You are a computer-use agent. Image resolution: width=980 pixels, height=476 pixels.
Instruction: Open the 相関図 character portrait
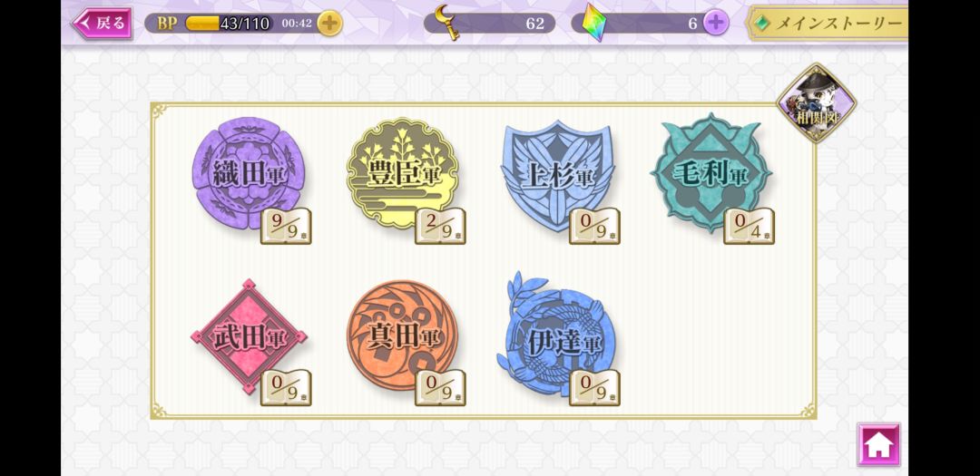point(817,103)
